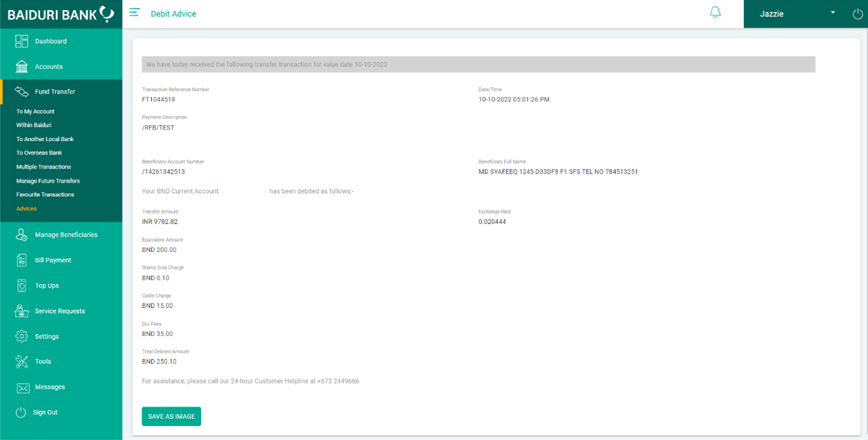Viewport: 868px width, 440px height.
Task: Open Tools menu label
Action: pos(43,362)
